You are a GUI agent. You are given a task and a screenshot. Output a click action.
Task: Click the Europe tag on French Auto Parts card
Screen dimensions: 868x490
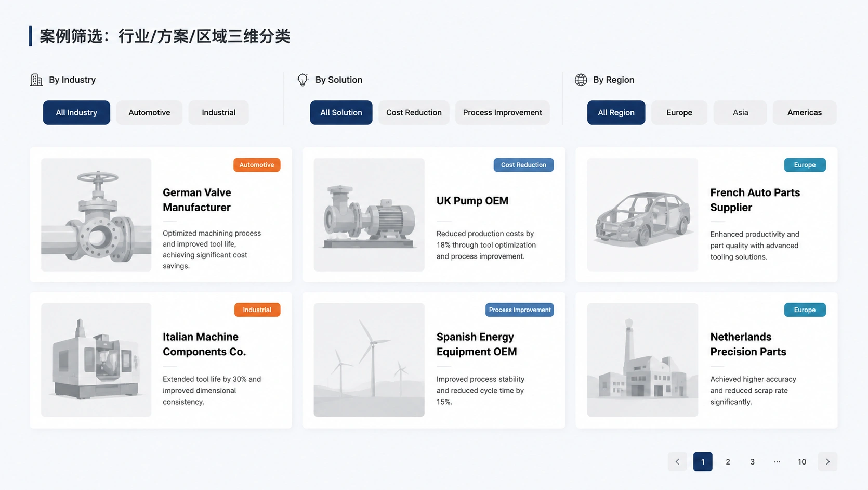[x=805, y=165]
